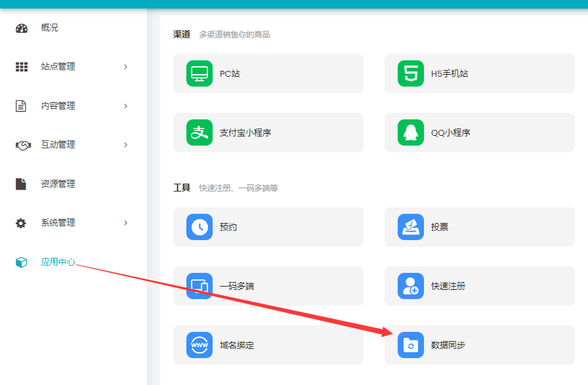
Task: Select the QQ小程序 penguin icon
Action: (411, 132)
